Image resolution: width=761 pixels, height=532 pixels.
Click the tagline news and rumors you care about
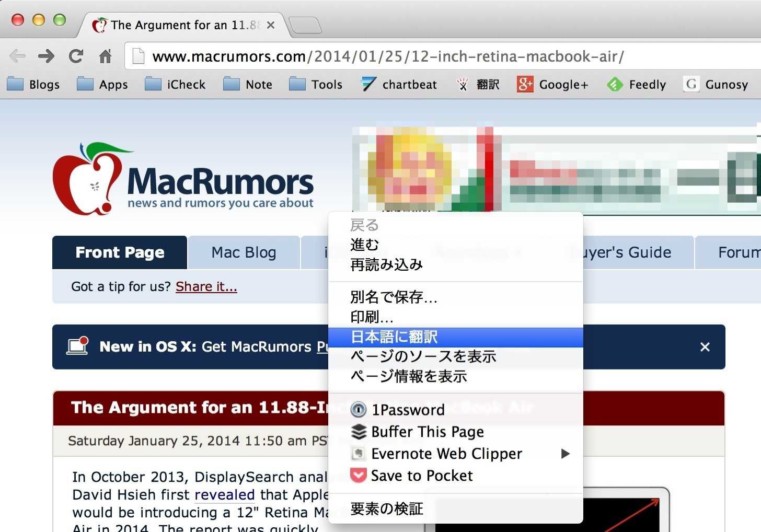[221, 203]
